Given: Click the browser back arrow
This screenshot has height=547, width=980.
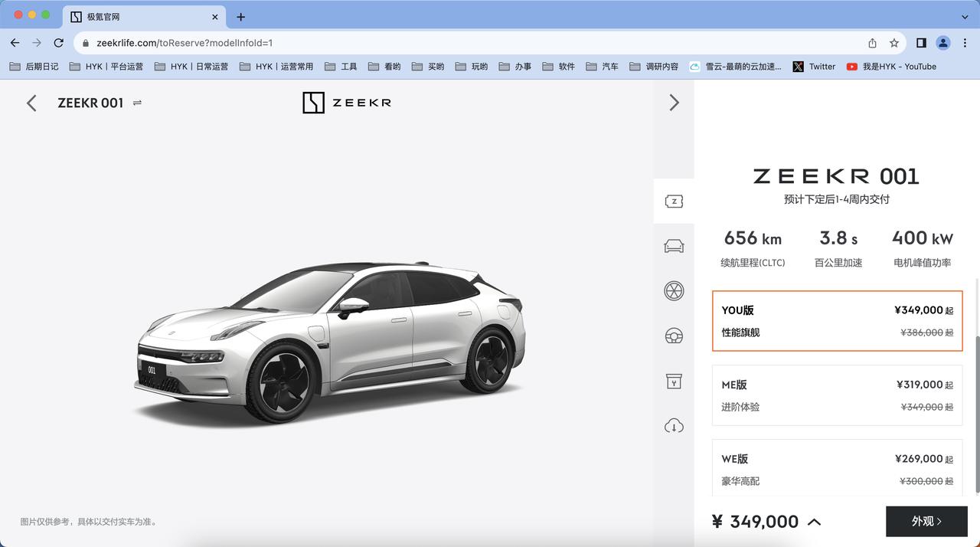Looking at the screenshot, I should point(15,43).
